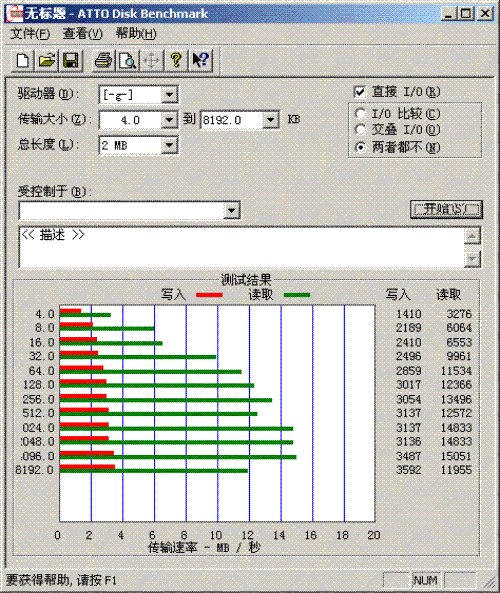Click the four-arrow move toolbar icon

tap(152, 61)
